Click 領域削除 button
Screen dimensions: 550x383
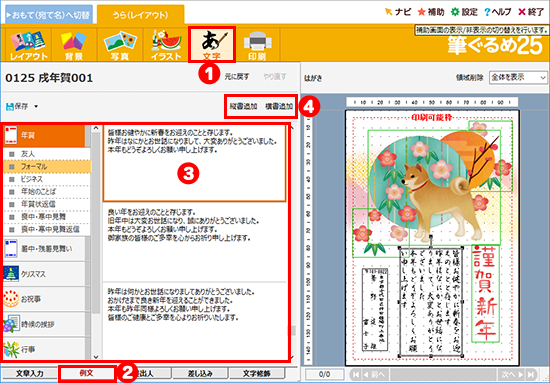[x=470, y=78]
